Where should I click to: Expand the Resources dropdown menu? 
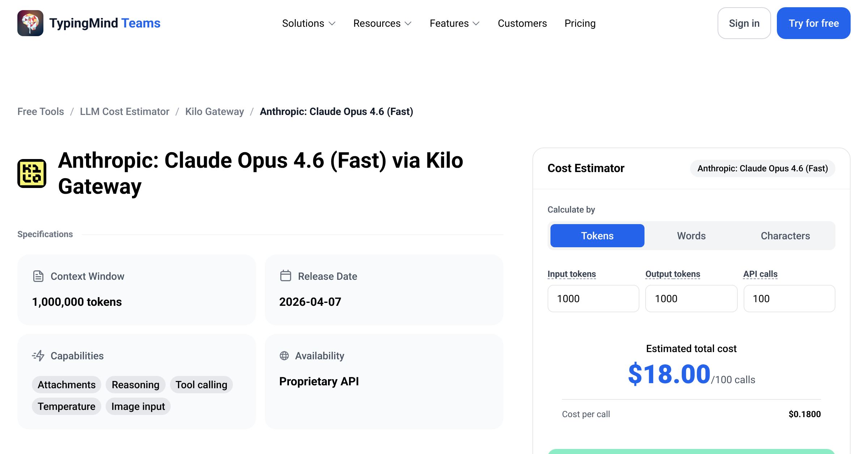(383, 23)
